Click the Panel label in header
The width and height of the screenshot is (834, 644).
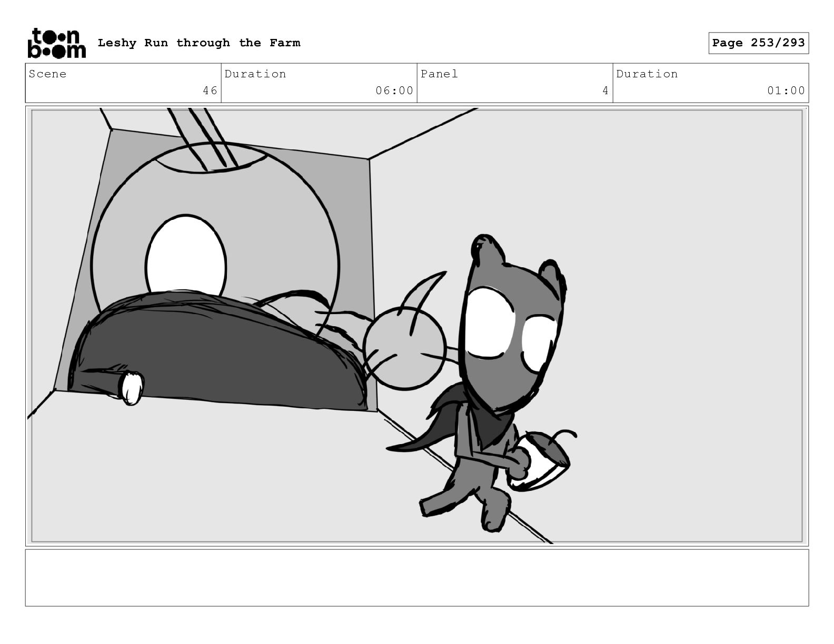point(439,74)
